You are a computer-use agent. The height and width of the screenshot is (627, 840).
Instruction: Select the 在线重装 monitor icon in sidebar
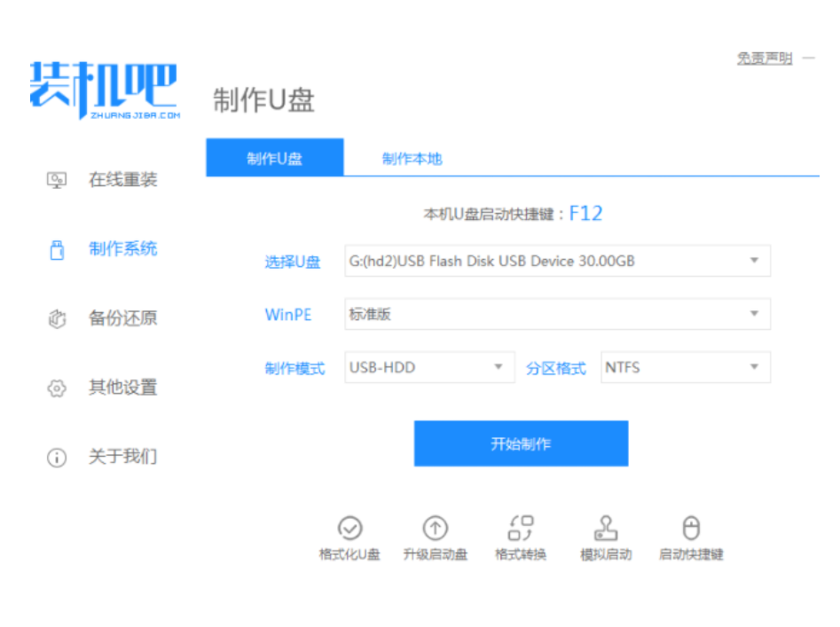[56, 180]
